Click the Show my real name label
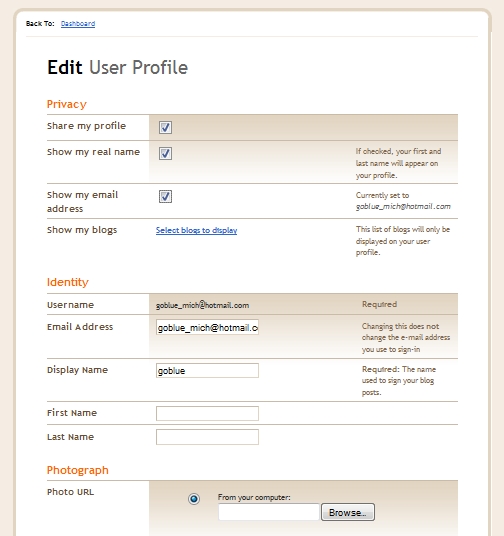The height and width of the screenshot is (536, 504). point(93,152)
